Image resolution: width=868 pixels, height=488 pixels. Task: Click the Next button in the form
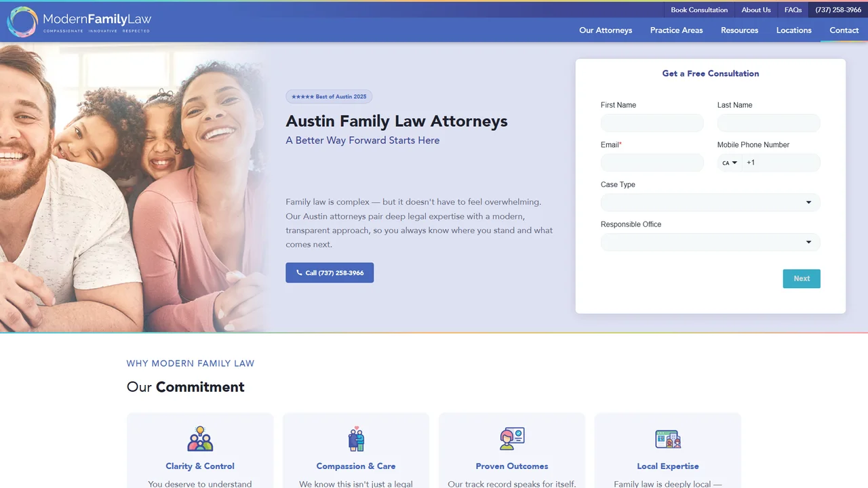802,279
